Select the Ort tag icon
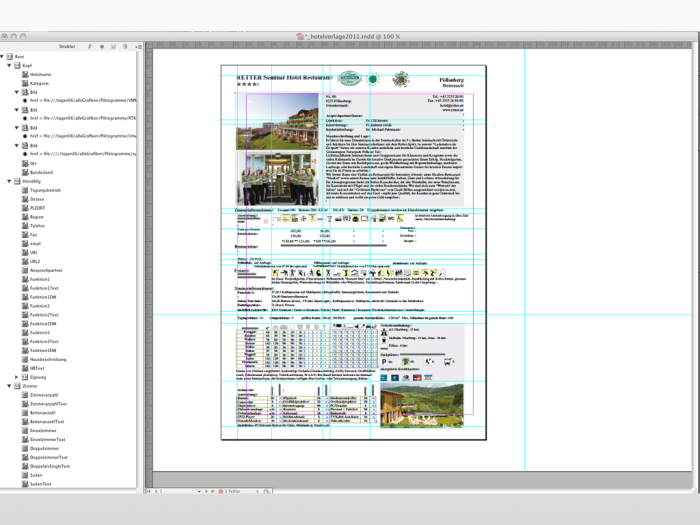700x525 pixels. pos(25,163)
